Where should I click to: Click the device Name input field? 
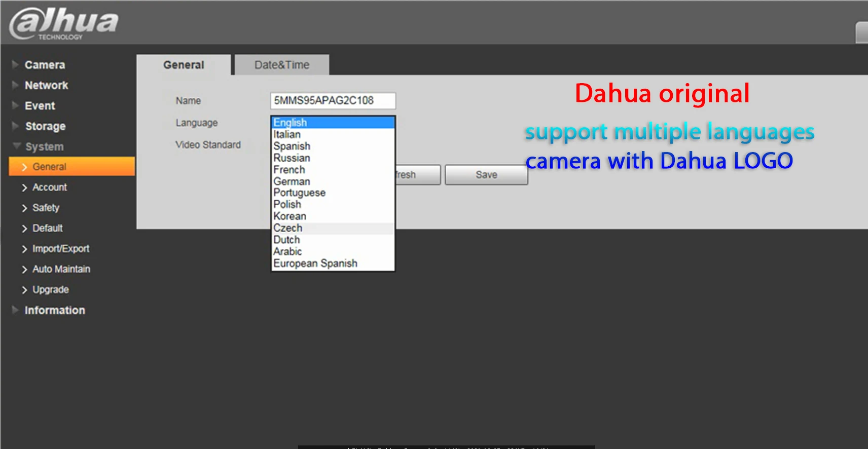pos(333,100)
